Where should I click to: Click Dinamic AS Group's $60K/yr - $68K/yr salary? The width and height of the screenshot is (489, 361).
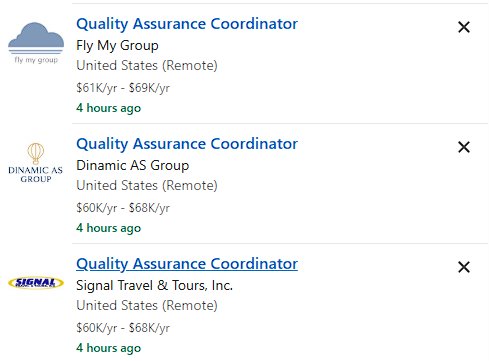coord(123,208)
